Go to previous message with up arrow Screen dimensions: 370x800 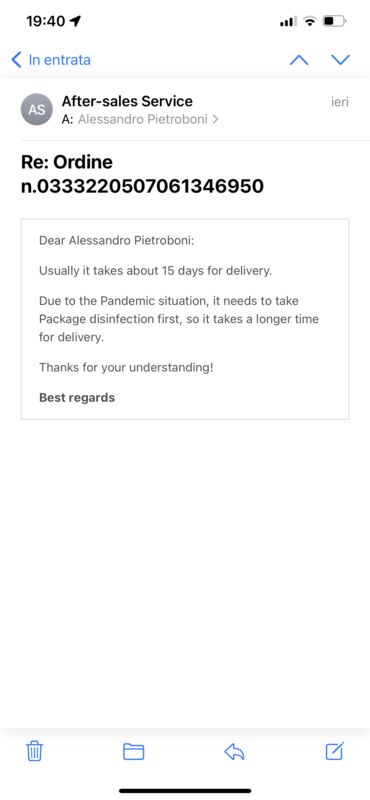pos(299,60)
